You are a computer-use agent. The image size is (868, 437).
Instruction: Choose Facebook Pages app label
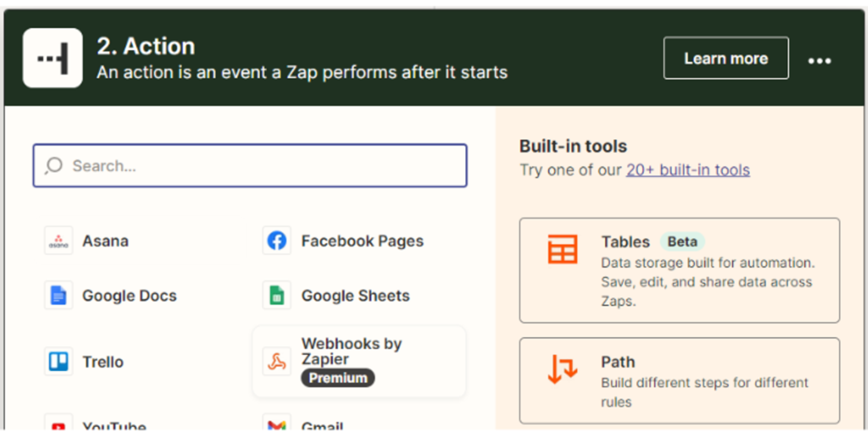tap(363, 241)
